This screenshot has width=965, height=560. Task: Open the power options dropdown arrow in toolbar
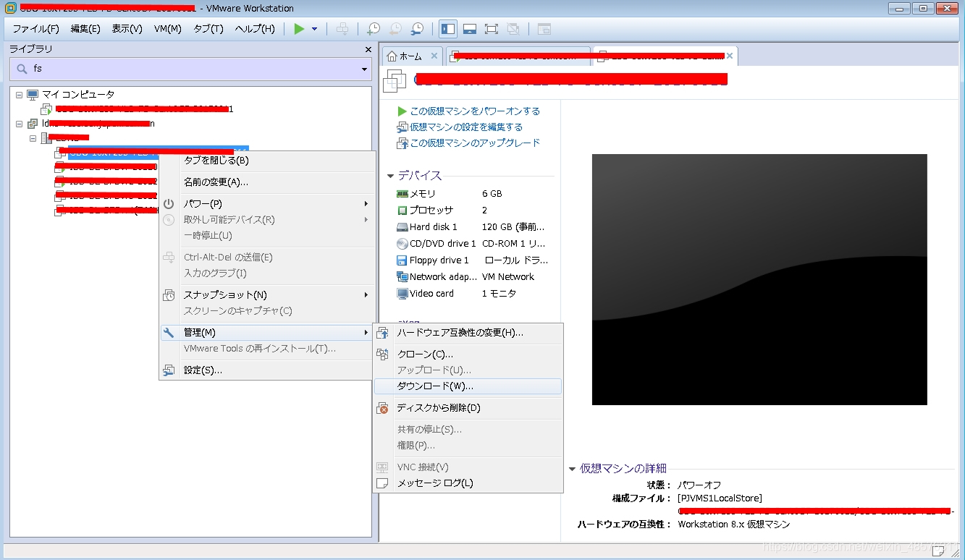314,29
